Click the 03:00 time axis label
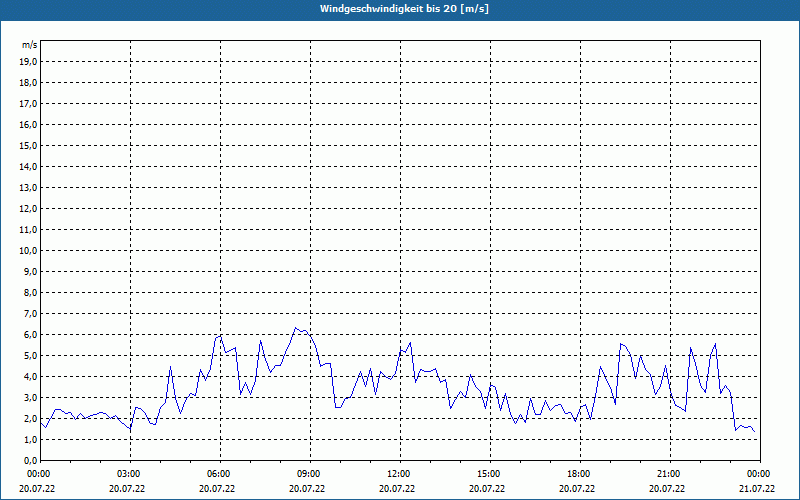Viewport: 800px width, 500px height. 131,474
